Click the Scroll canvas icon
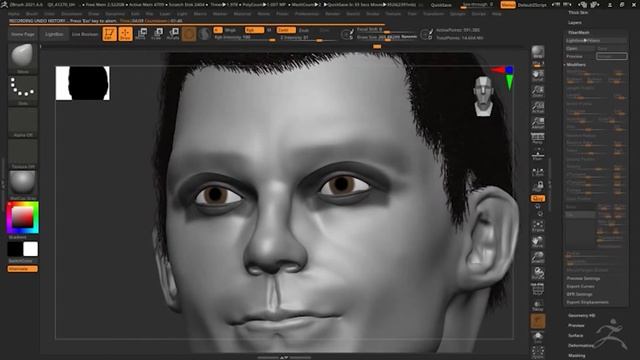The width and height of the screenshot is (640, 360). 538,75
